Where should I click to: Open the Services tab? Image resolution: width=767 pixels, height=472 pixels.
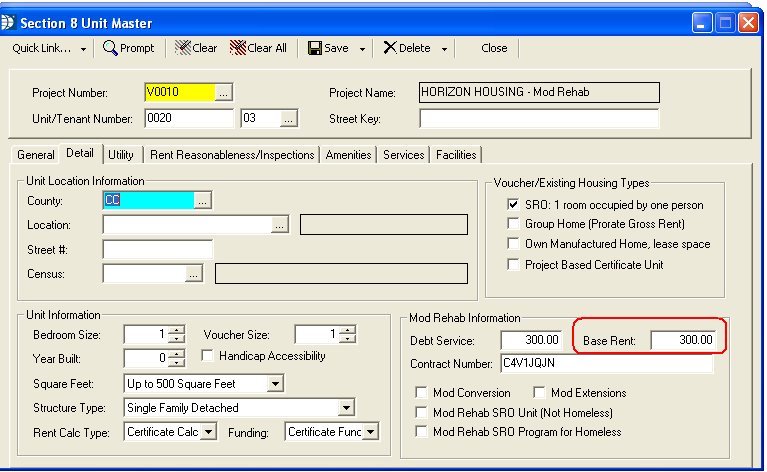pyautogui.click(x=404, y=155)
